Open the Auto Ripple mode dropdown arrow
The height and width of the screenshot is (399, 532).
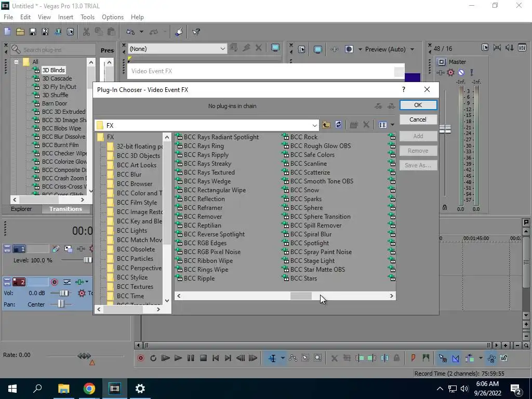pyautogui.click(x=481, y=358)
